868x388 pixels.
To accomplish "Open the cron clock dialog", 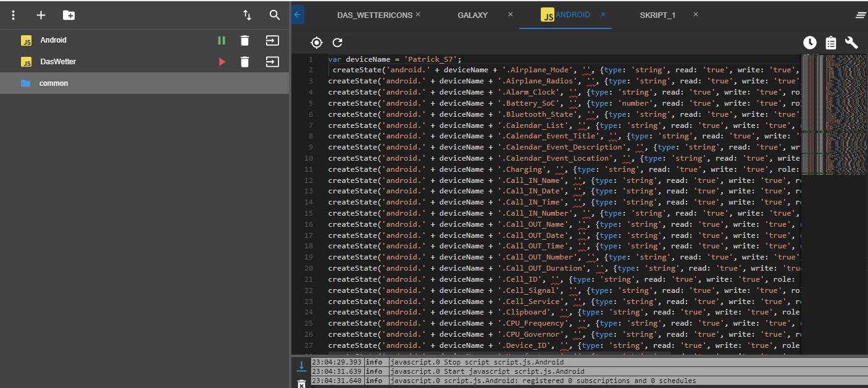I will (x=810, y=43).
